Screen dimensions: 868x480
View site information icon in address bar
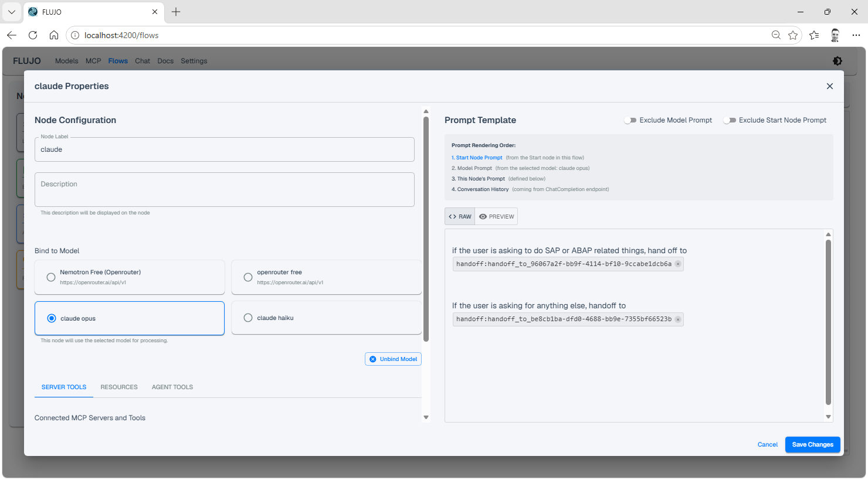tap(75, 35)
